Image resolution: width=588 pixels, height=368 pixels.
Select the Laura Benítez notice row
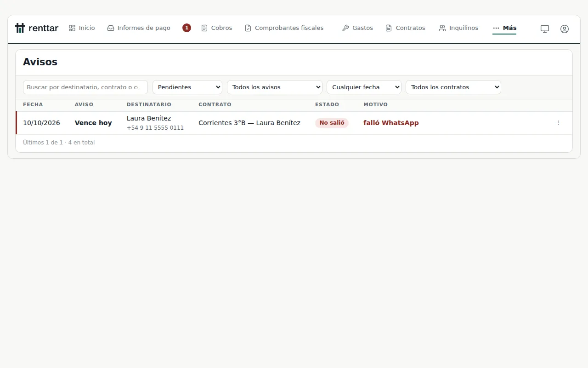pyautogui.click(x=294, y=123)
